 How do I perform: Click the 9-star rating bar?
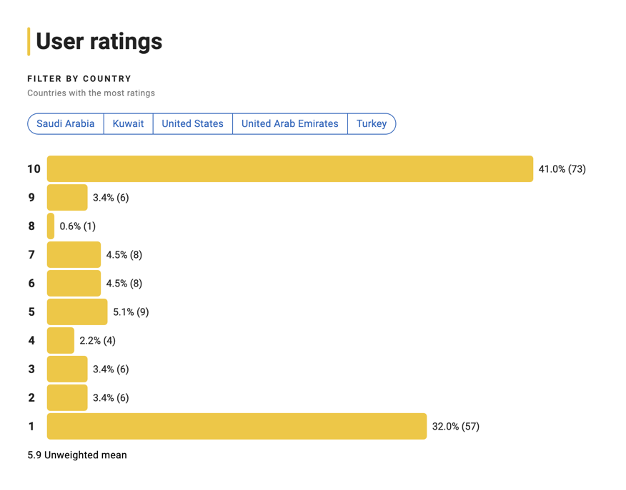(67, 197)
